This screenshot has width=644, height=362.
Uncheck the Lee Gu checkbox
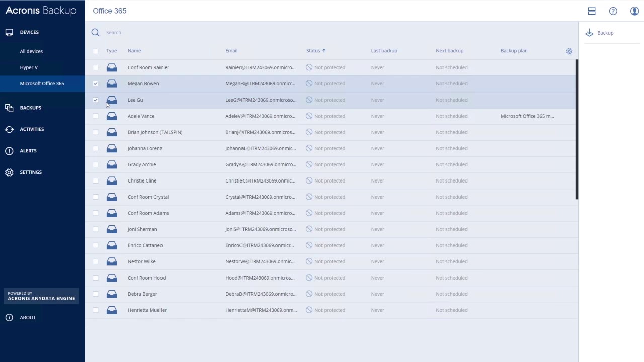click(x=95, y=100)
